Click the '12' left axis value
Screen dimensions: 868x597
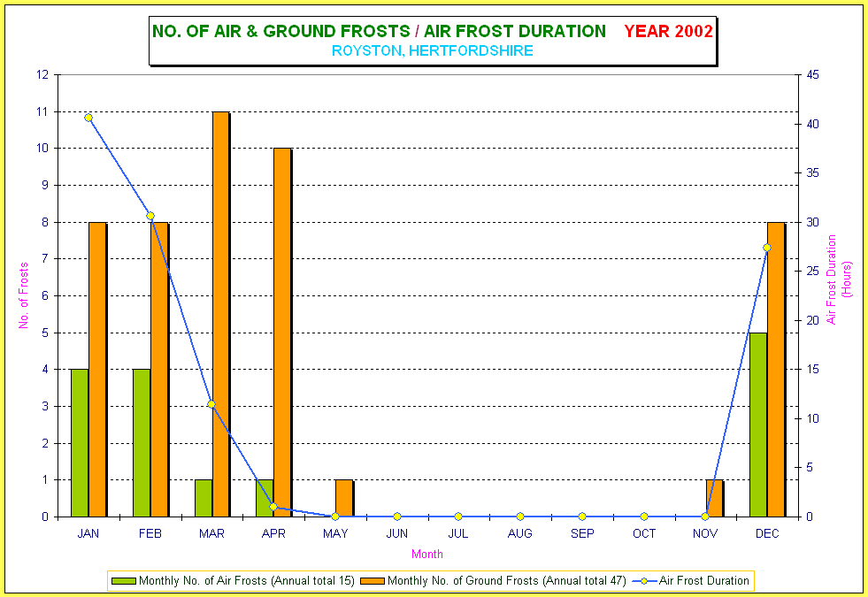(x=42, y=74)
